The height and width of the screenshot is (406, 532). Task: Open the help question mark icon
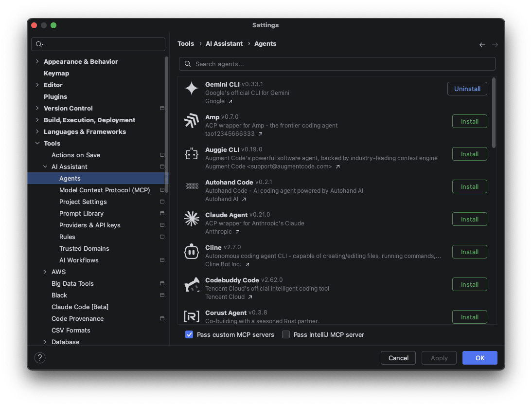tap(40, 358)
